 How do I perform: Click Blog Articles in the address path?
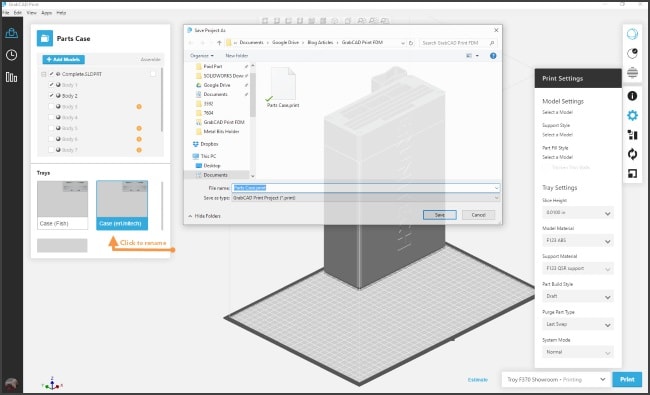pyautogui.click(x=320, y=42)
